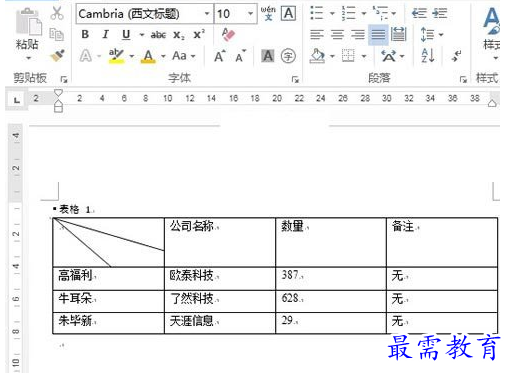Toggle Show/Hide paragraph marks
Image resolution: width=509 pixels, height=379 pixels.
(x=456, y=56)
